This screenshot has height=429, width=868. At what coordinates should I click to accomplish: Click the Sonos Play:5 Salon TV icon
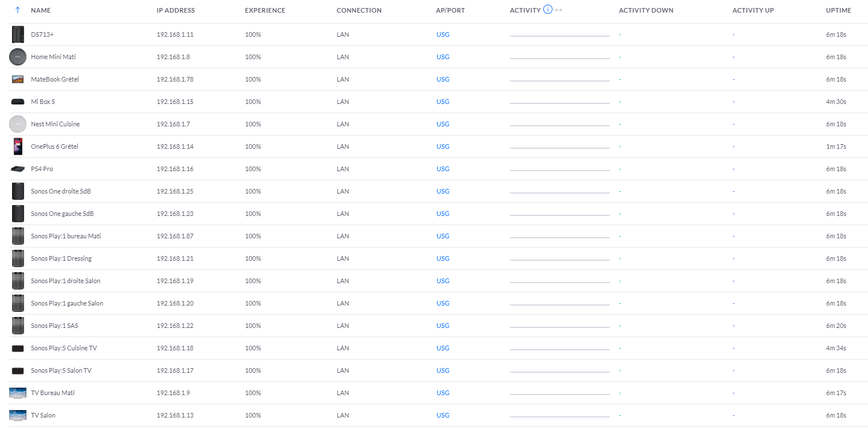[18, 370]
